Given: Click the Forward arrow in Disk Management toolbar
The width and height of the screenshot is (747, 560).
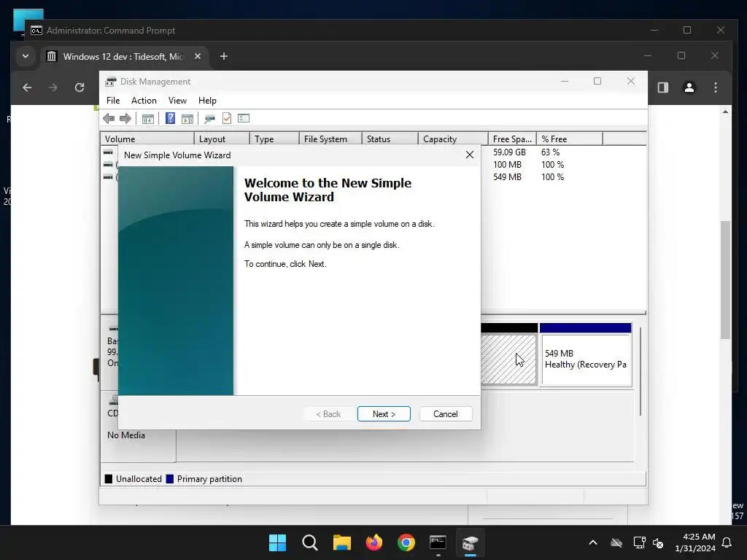Looking at the screenshot, I should point(125,119).
